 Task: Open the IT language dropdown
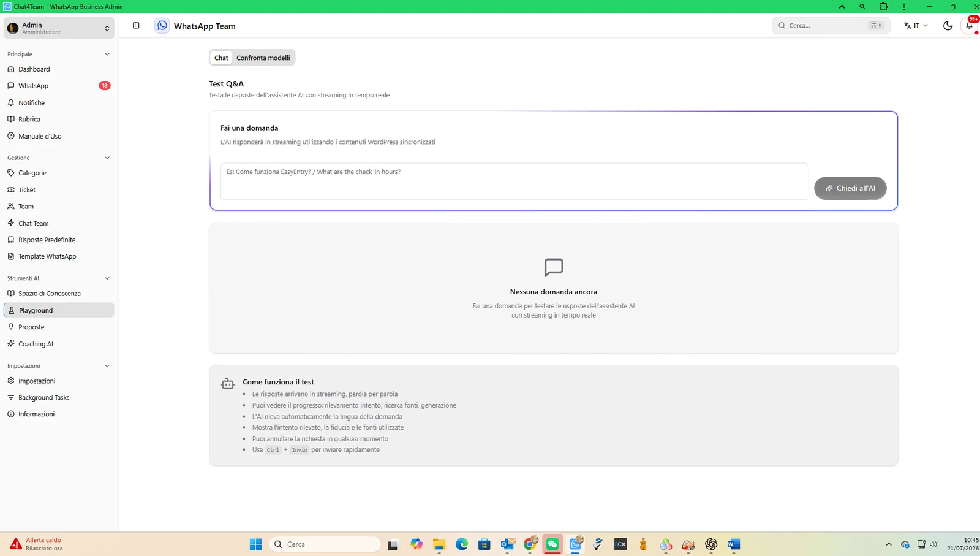coord(916,26)
